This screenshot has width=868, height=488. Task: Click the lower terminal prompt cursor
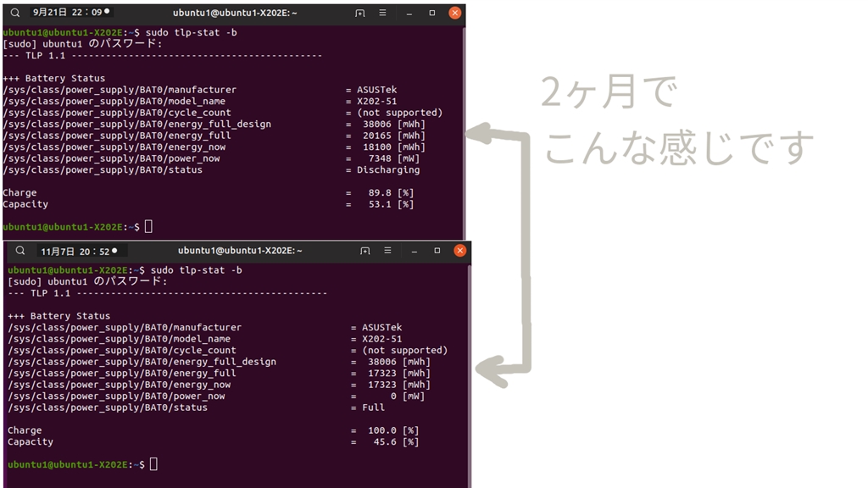(x=153, y=464)
